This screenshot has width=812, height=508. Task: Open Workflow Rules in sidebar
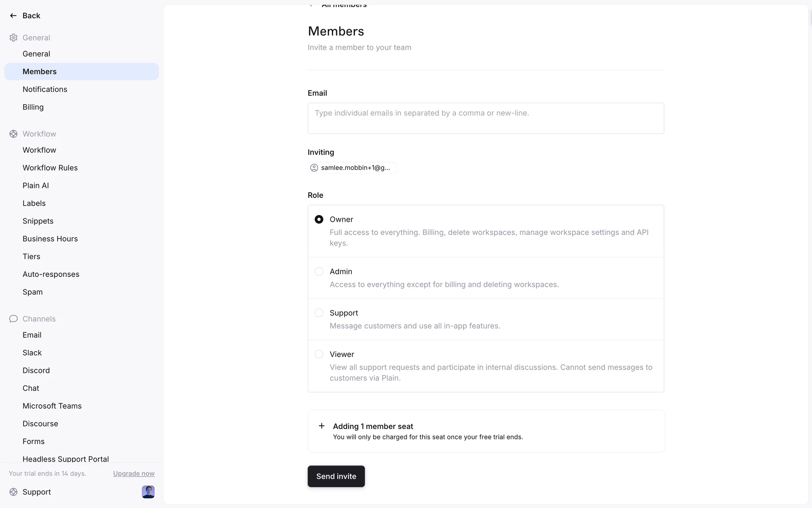pyautogui.click(x=50, y=168)
